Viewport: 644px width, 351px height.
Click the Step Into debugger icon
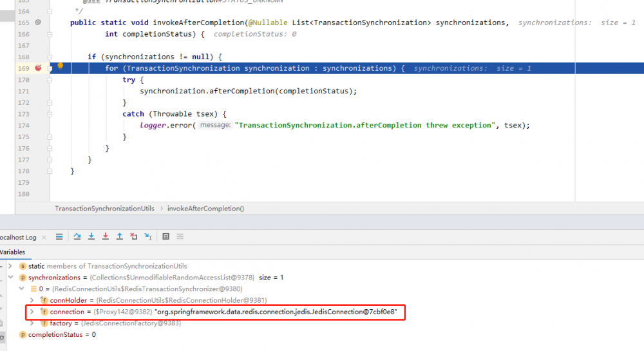tap(91, 236)
